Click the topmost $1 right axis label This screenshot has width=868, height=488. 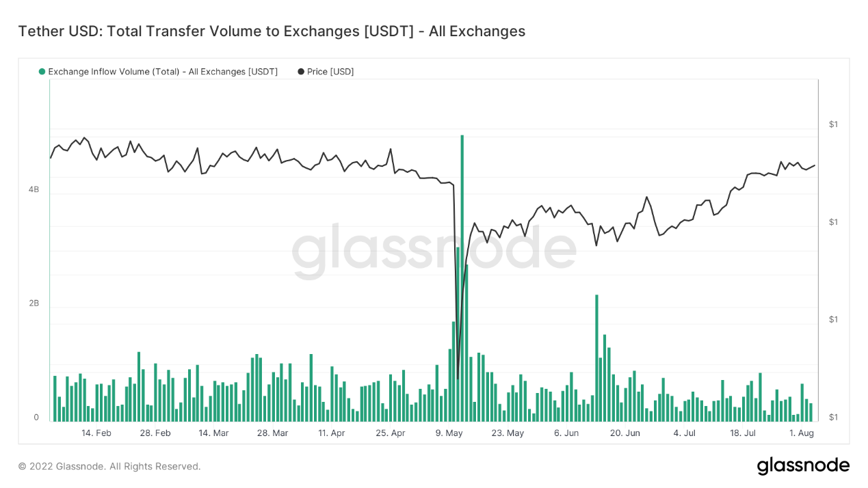pos(833,124)
